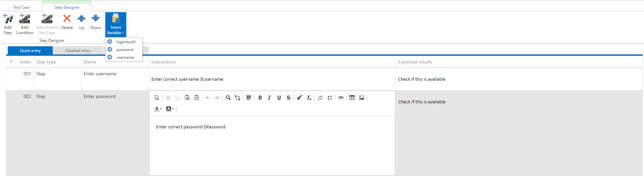644x176 pixels.
Task: Toggle bold formatting
Action: pos(260,98)
